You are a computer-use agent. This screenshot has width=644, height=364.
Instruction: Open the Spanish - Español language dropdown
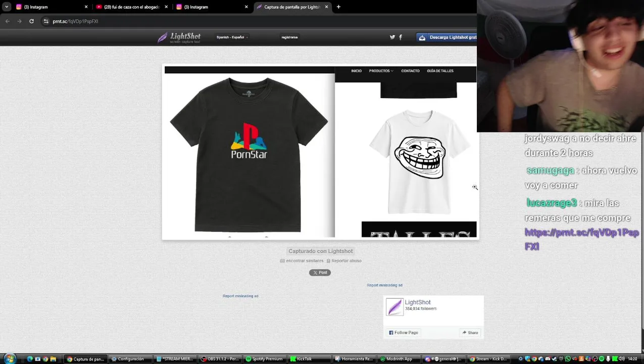[x=232, y=37]
